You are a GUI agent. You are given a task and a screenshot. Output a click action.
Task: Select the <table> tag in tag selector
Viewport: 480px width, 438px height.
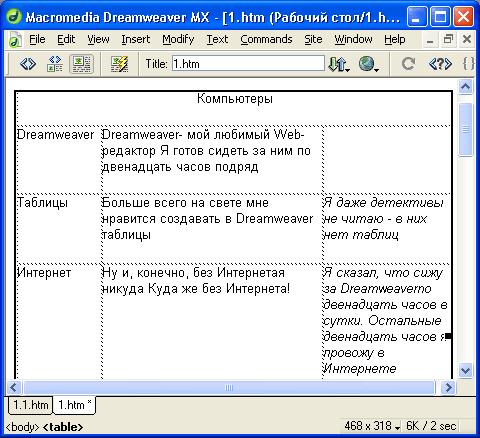click(x=63, y=427)
